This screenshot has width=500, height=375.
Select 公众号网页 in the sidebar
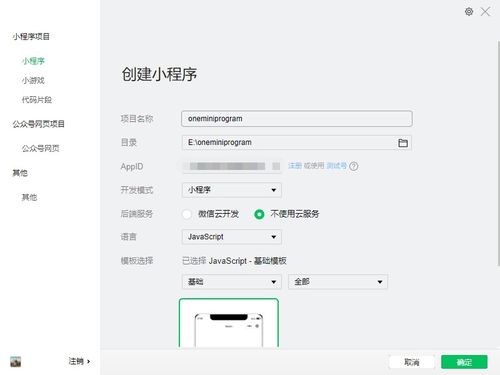(40, 148)
